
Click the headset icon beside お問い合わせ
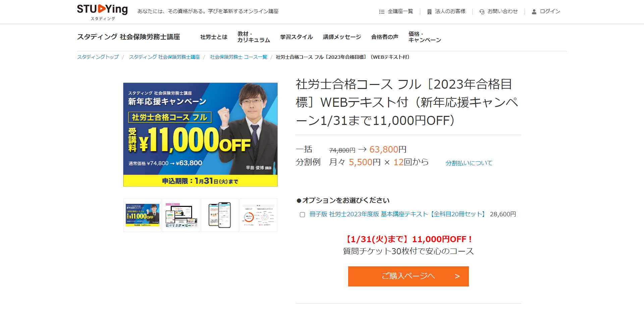click(x=482, y=12)
